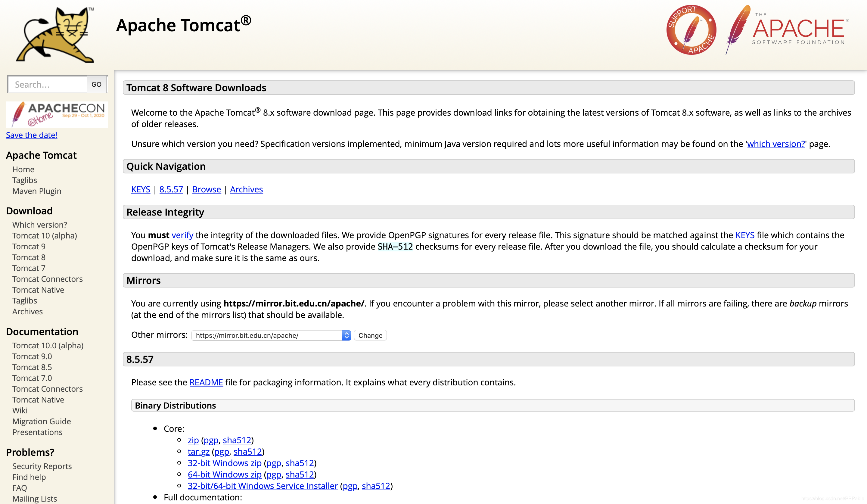Open Maven Plugin sidebar link
The image size is (867, 504).
[37, 191]
